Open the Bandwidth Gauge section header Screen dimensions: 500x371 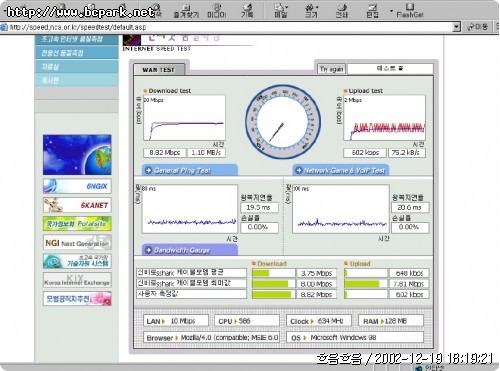pos(190,250)
